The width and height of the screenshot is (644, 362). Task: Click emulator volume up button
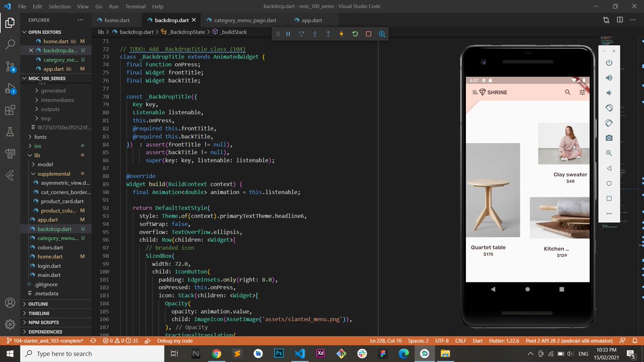tap(609, 78)
